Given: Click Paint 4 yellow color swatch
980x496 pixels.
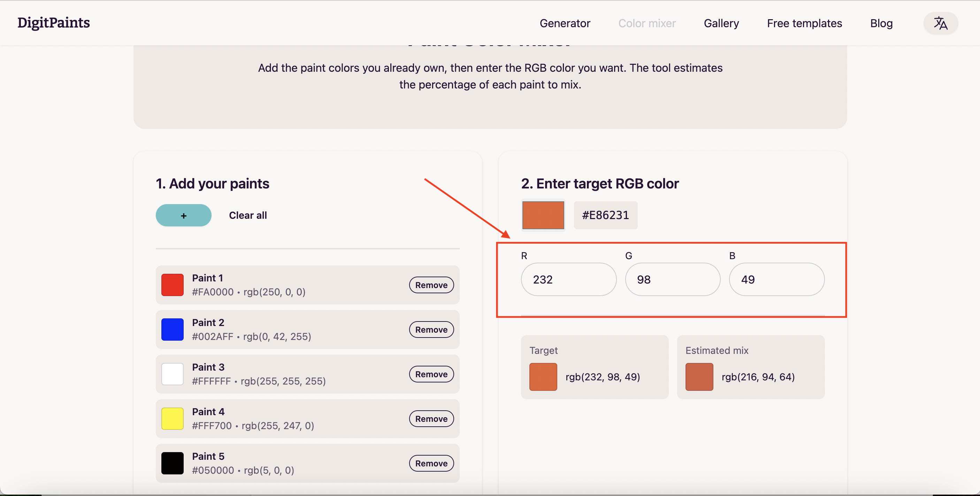Looking at the screenshot, I should 173,418.
